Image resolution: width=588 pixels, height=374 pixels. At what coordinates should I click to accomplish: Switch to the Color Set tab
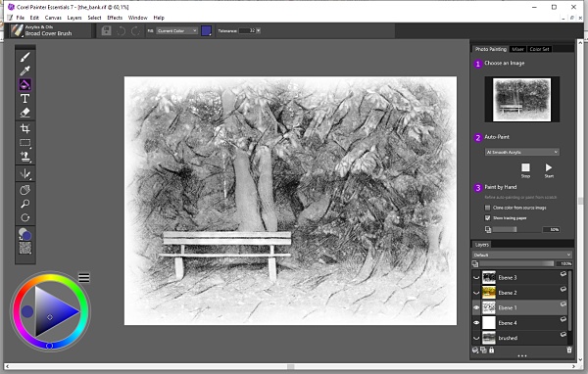pyautogui.click(x=539, y=49)
